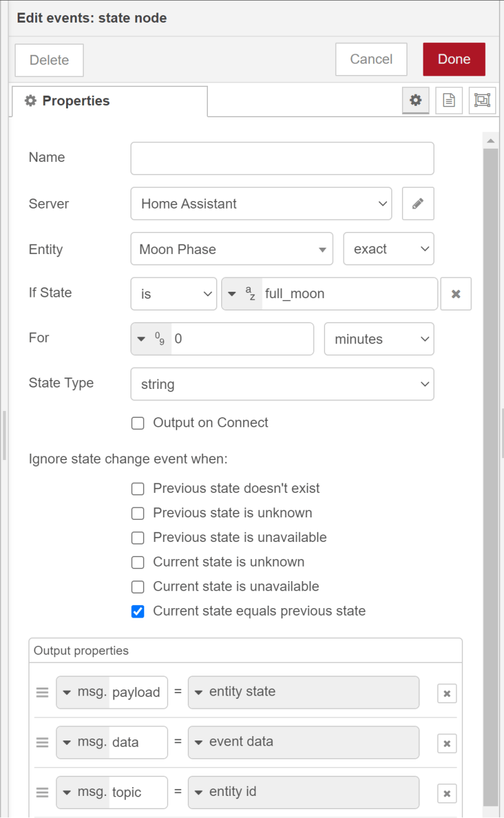Uncheck Current state equals previous state
504x818 pixels.
tap(138, 611)
